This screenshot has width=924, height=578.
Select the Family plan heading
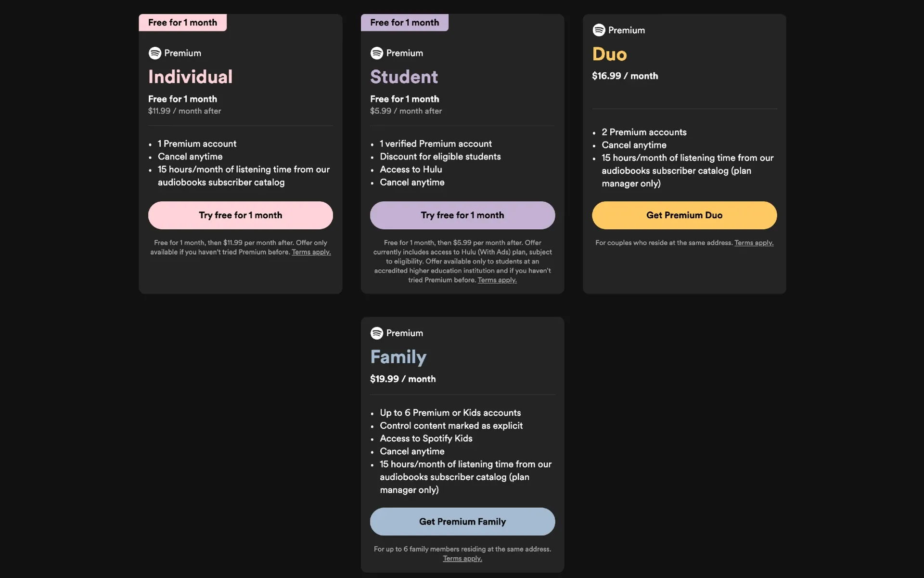[398, 357]
